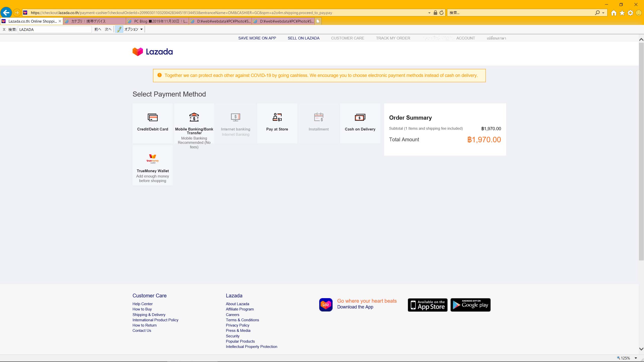Open the オプション dropdown in find bar
The height and width of the screenshot is (362, 644).
[134, 29]
